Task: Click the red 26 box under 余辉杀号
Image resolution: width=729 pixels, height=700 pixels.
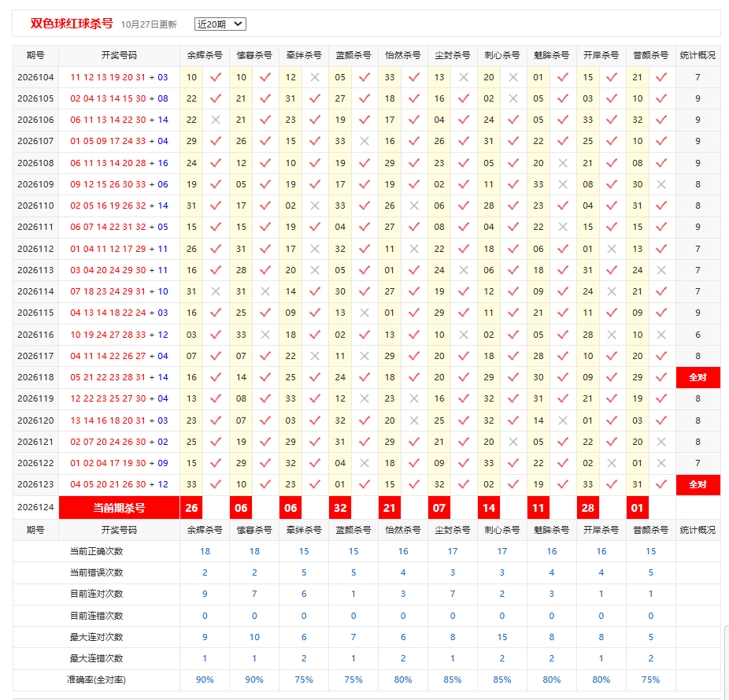Action: 191,507
